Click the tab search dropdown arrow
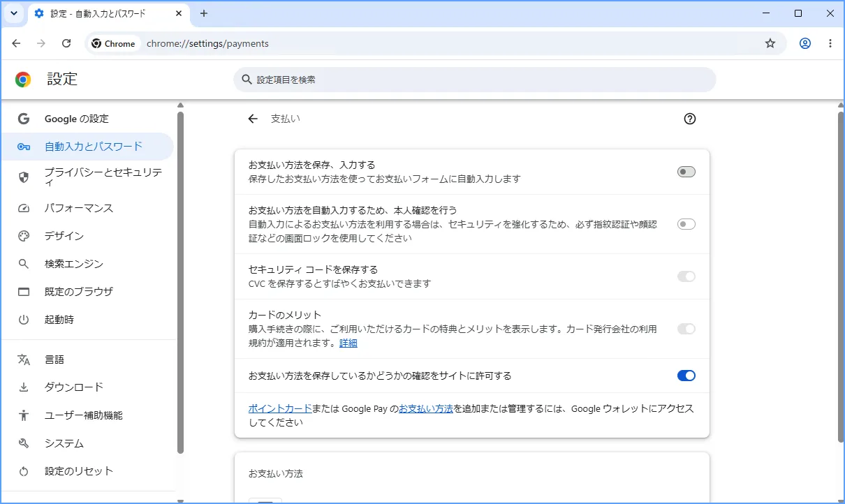 click(x=14, y=13)
